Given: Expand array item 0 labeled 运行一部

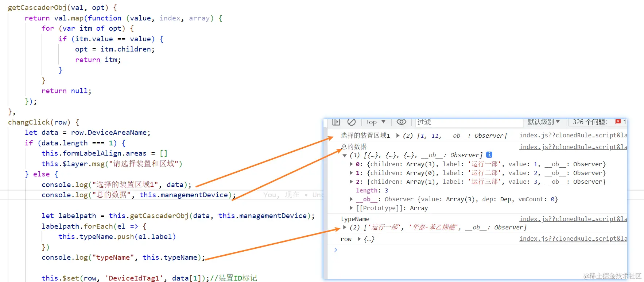Looking at the screenshot, I should pos(351,164).
